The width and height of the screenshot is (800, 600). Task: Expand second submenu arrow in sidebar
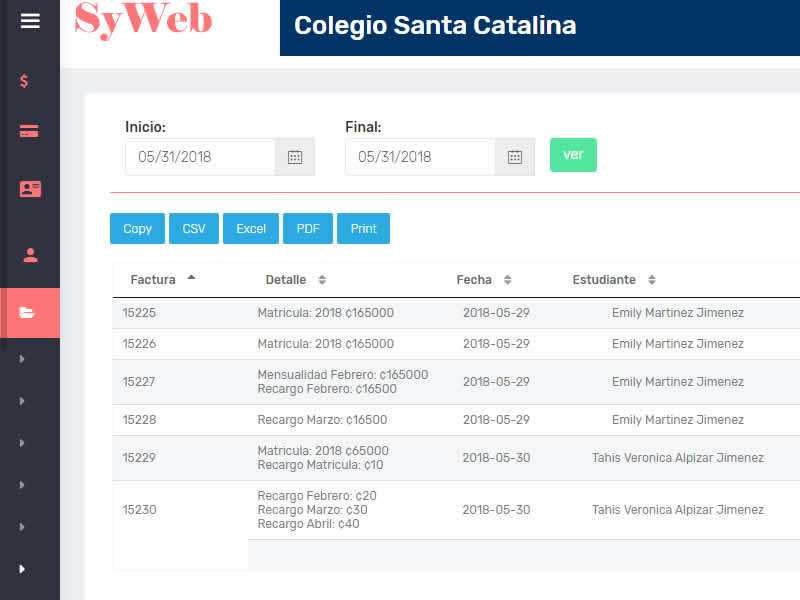tap(21, 401)
